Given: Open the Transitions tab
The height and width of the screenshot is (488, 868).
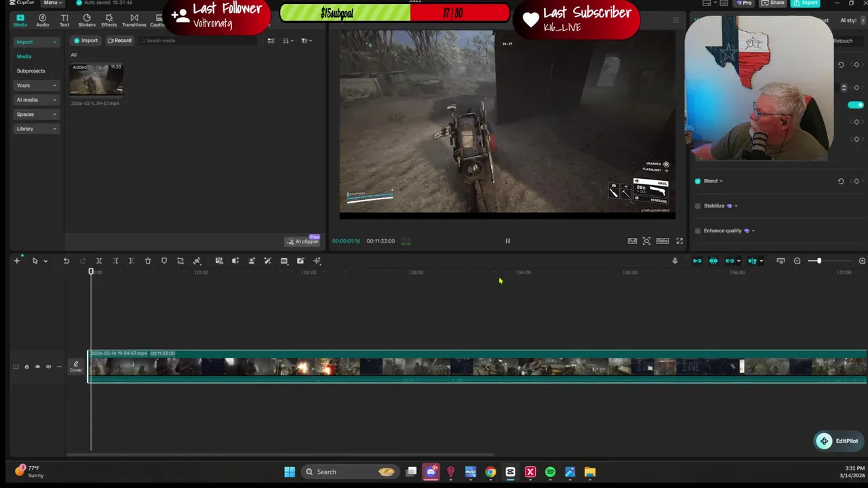Looking at the screenshot, I should point(134,20).
